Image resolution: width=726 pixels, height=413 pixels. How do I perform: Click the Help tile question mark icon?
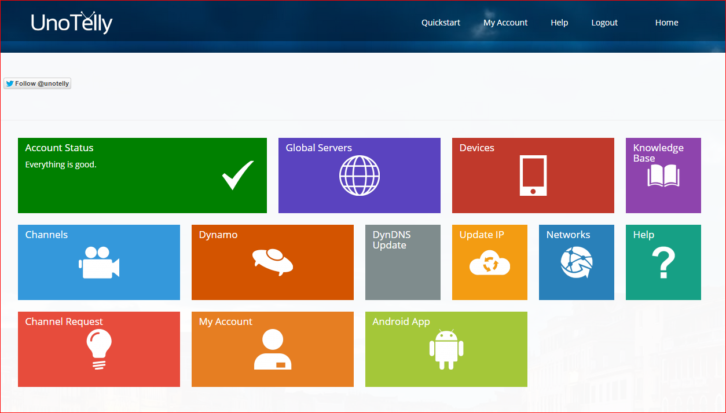coord(663,262)
